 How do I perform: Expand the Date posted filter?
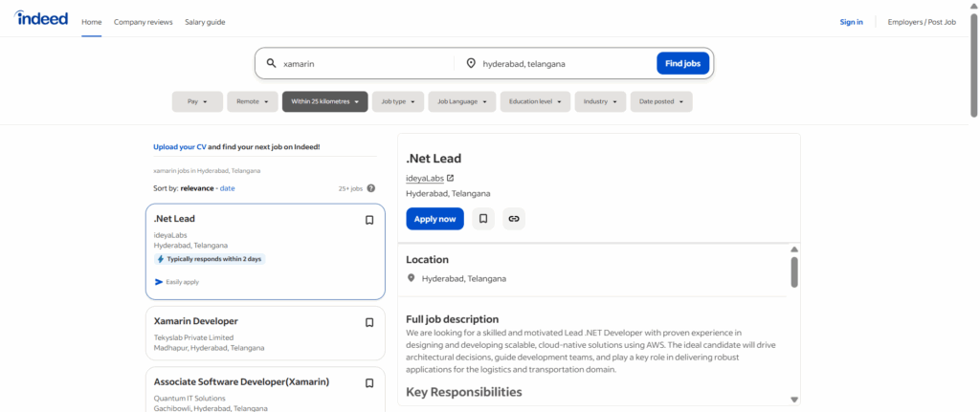tap(660, 101)
